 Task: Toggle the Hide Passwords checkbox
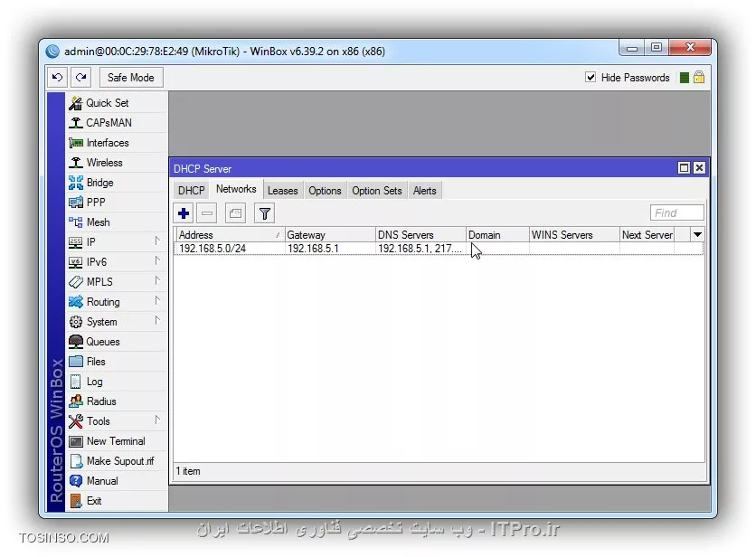[591, 78]
